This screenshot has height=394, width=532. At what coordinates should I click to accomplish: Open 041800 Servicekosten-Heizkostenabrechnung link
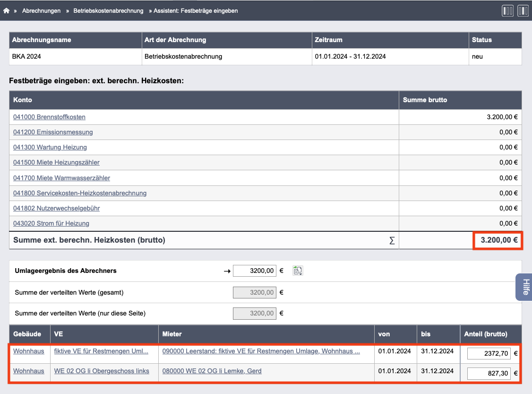tap(80, 193)
